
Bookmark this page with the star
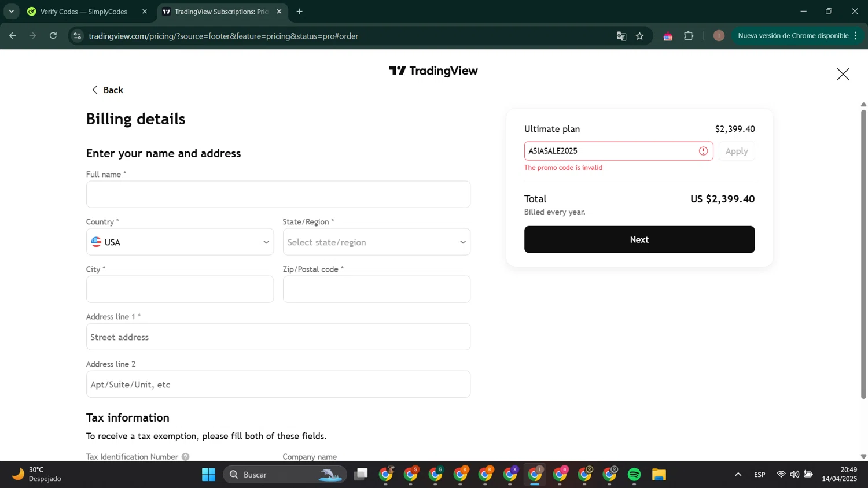tap(639, 36)
